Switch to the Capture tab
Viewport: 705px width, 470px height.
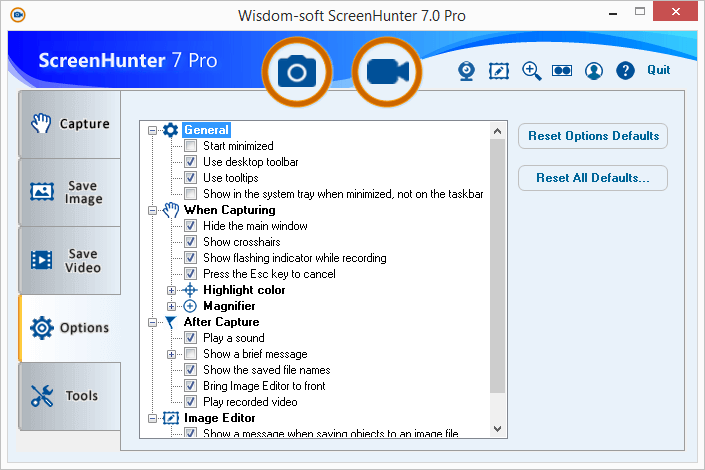click(70, 124)
